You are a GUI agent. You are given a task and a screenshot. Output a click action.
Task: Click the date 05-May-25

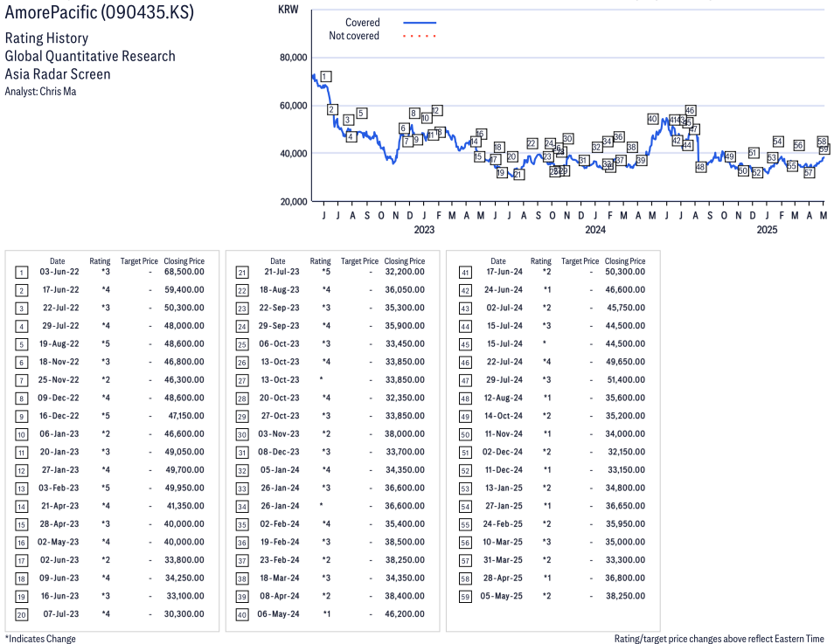coord(502,596)
